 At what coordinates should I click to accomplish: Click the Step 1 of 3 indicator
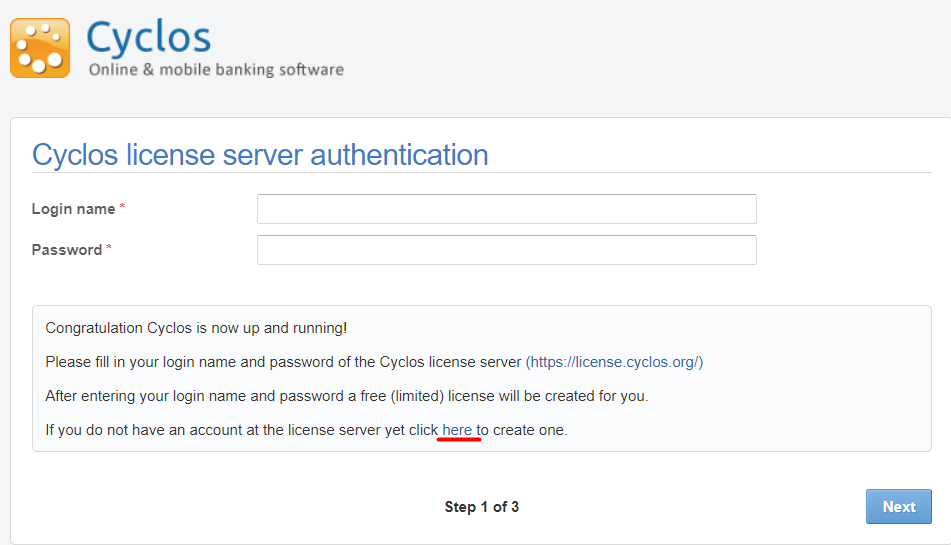coord(482,507)
